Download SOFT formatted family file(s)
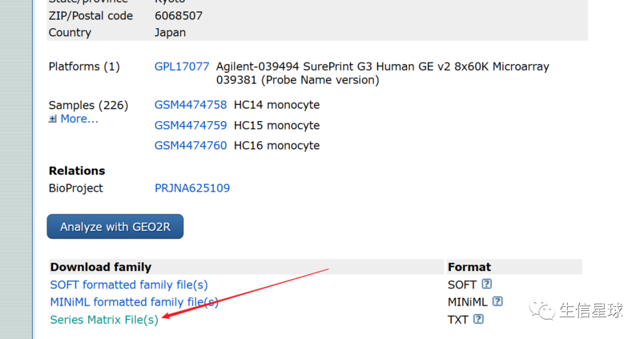 [129, 285]
